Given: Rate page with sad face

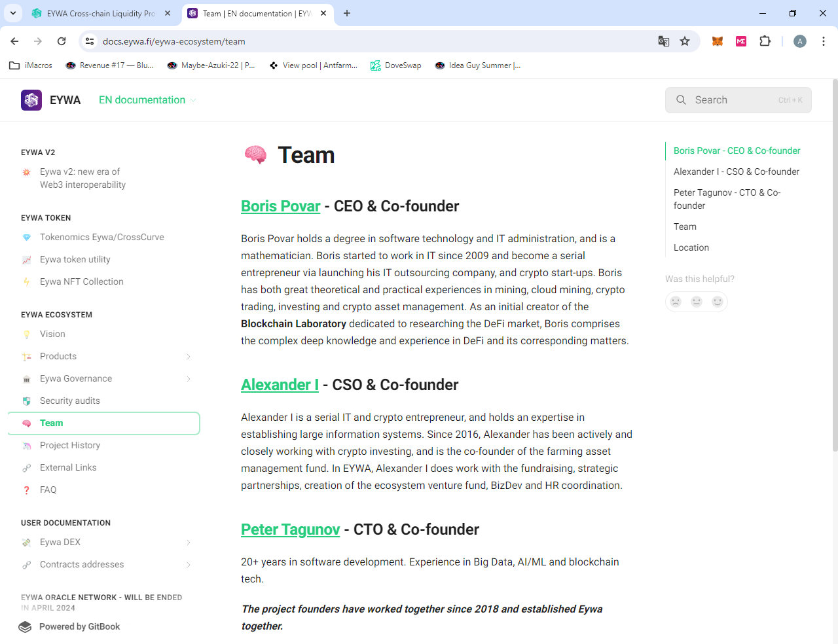Looking at the screenshot, I should [x=676, y=302].
